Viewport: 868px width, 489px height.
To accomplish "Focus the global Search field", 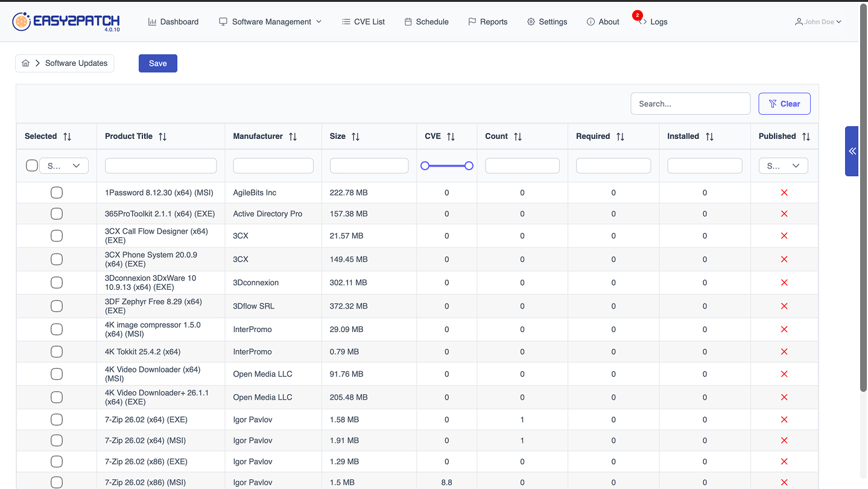I will (691, 104).
